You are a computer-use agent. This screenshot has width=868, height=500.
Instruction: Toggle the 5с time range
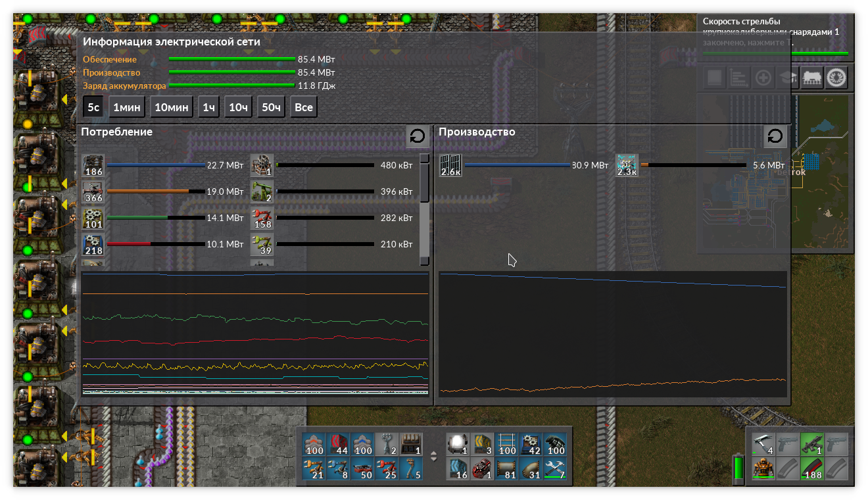pyautogui.click(x=93, y=107)
